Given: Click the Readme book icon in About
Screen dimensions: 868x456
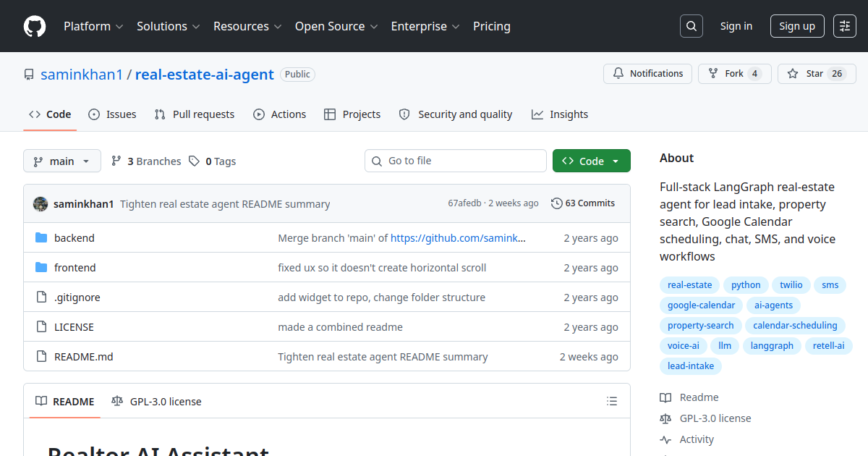Looking at the screenshot, I should point(665,397).
